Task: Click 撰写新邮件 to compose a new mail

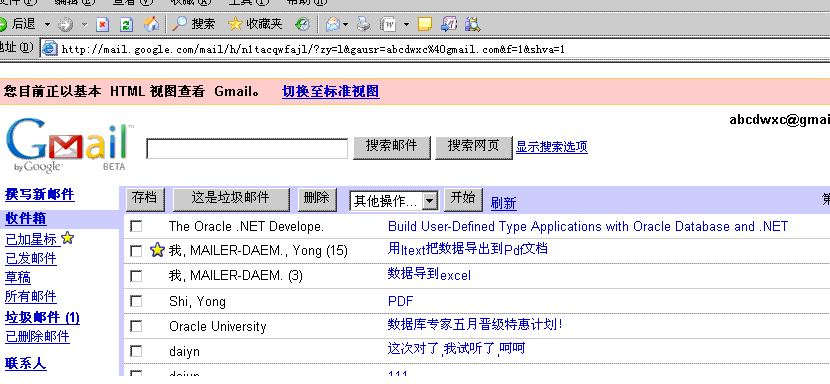Action: 40,194
